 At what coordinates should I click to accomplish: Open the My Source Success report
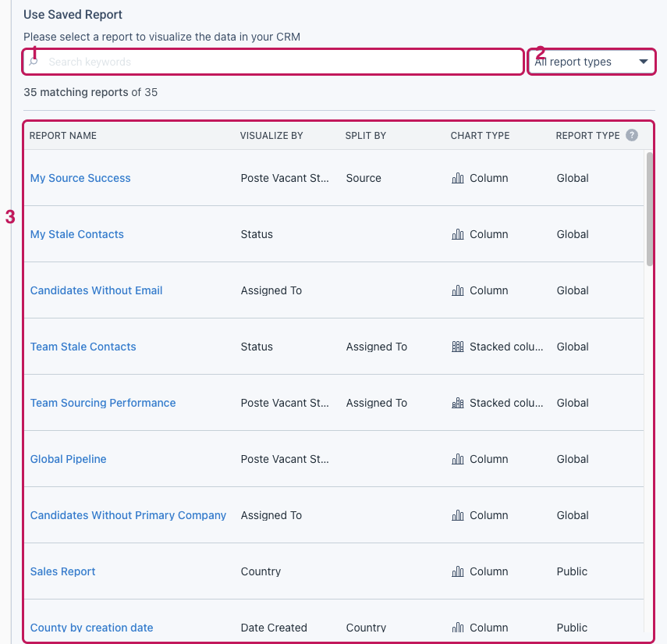pyautogui.click(x=80, y=178)
